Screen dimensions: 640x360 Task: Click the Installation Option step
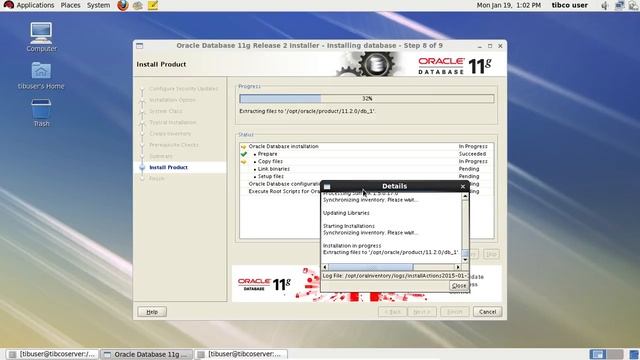[172, 100]
